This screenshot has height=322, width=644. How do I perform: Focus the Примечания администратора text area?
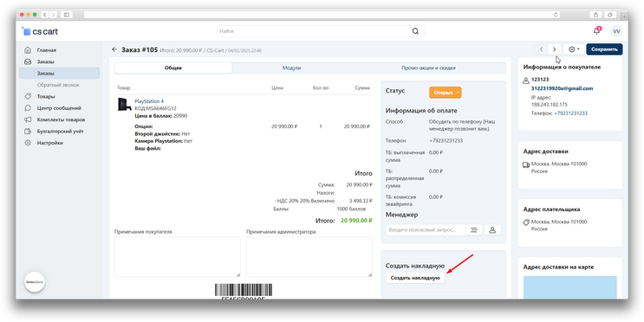309,257
